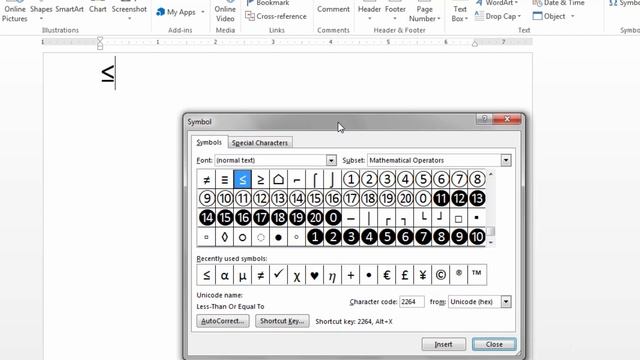640x360 pixels.
Task: Select the house symbol in the grid
Action: click(278, 179)
